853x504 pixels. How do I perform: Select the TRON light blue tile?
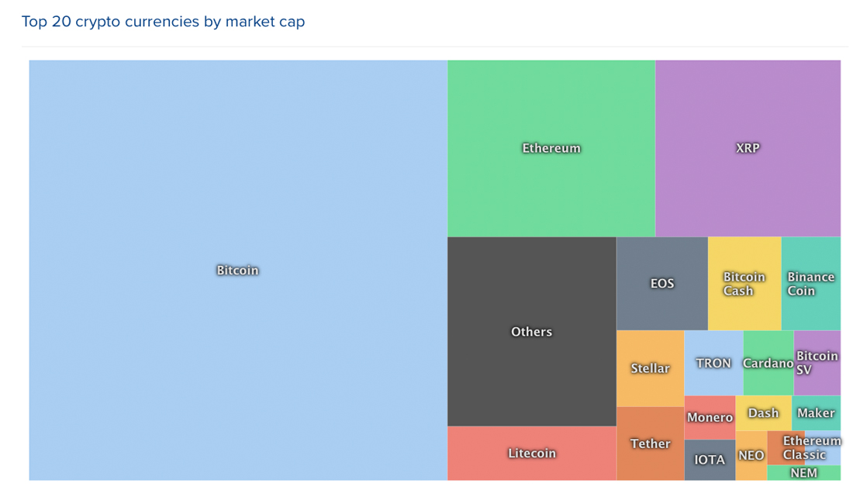point(713,363)
